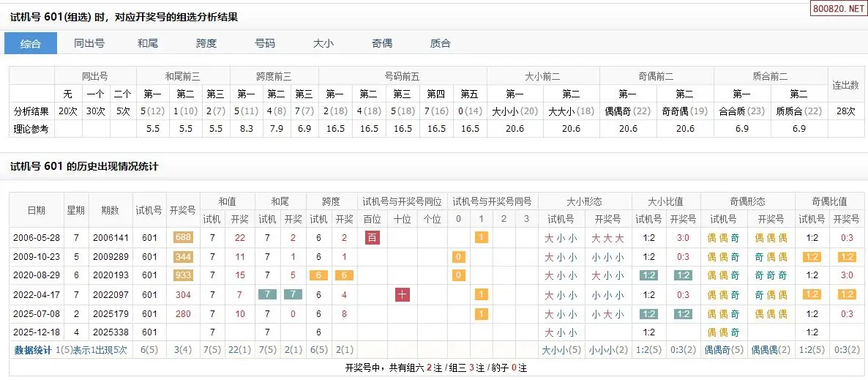Screen dimensions: 868x380
Task: Click the orange 344 draw number badge
Action: [x=183, y=257]
